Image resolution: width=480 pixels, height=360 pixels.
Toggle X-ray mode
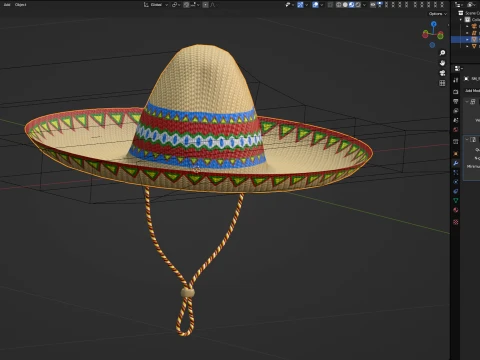pos(330,5)
